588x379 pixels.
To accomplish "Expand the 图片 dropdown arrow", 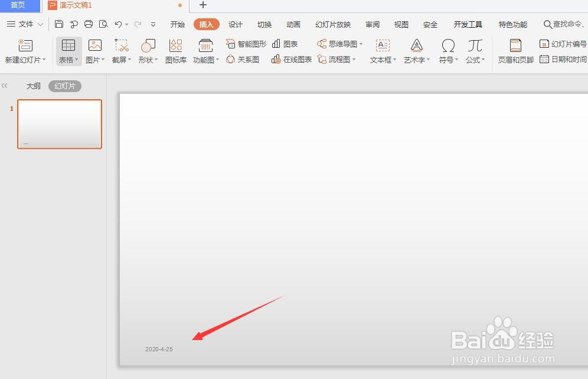I will click(103, 59).
